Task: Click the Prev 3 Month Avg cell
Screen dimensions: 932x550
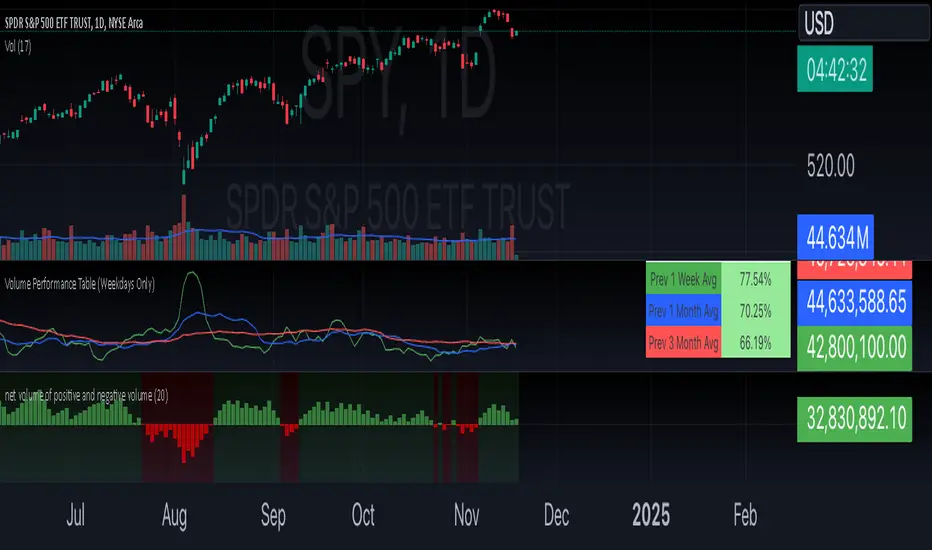Action: (684, 342)
